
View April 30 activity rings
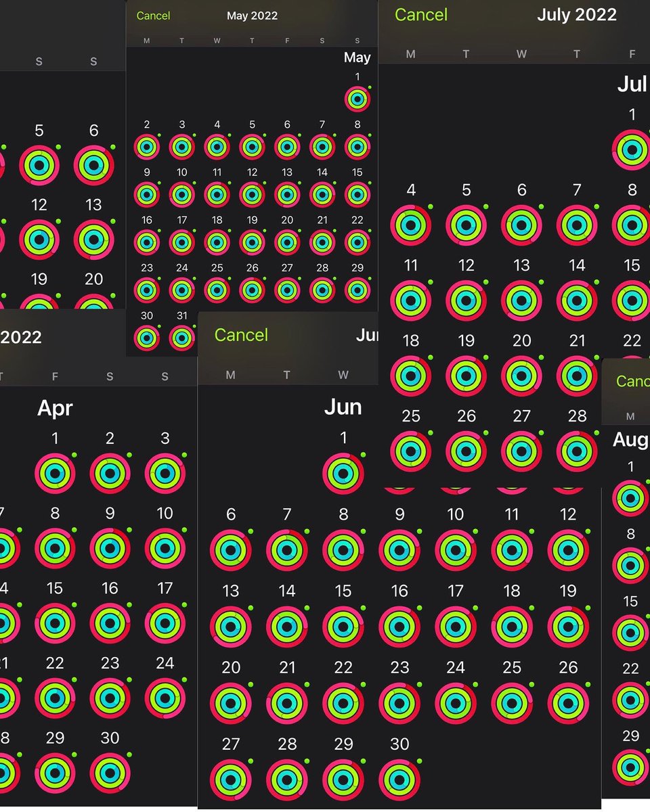110,773
